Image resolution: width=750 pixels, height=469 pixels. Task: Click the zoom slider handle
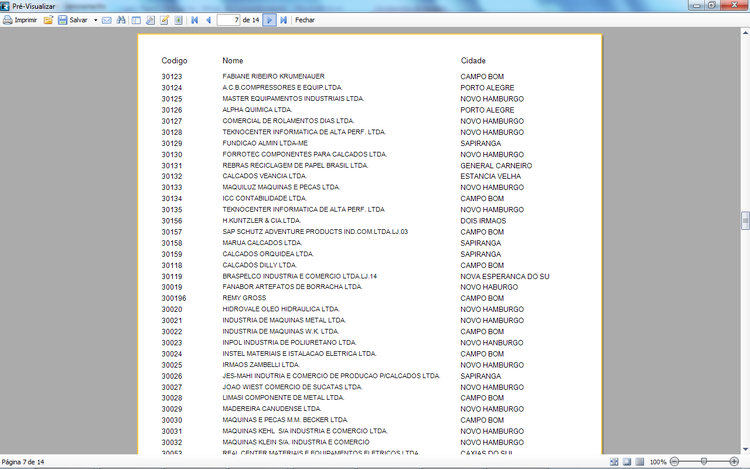click(704, 462)
